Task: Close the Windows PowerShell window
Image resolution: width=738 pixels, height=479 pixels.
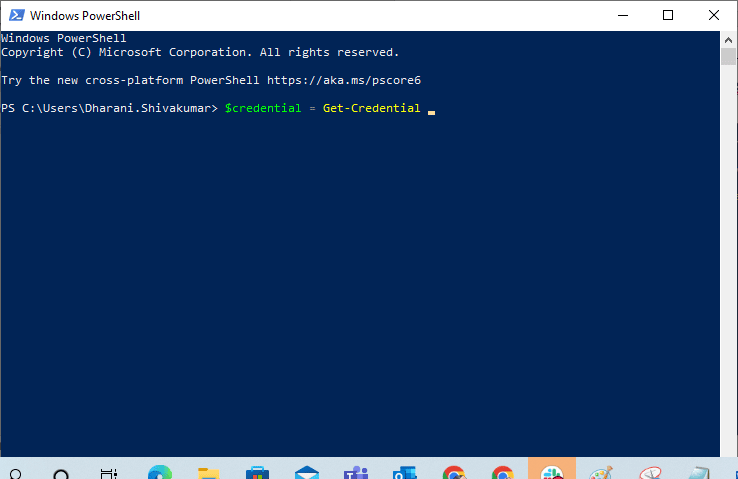Action: [714, 16]
